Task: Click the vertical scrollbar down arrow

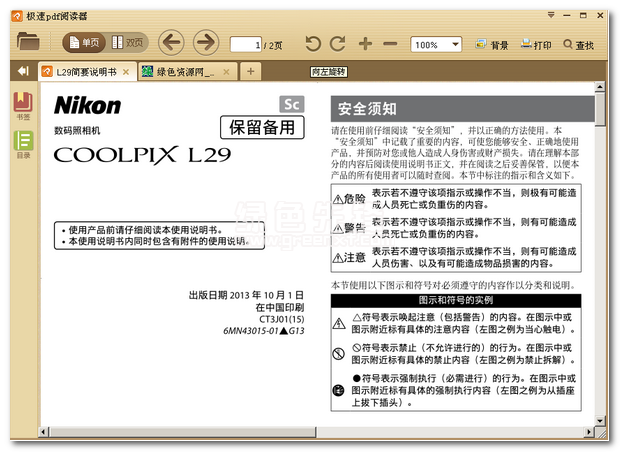Action: pos(600,421)
